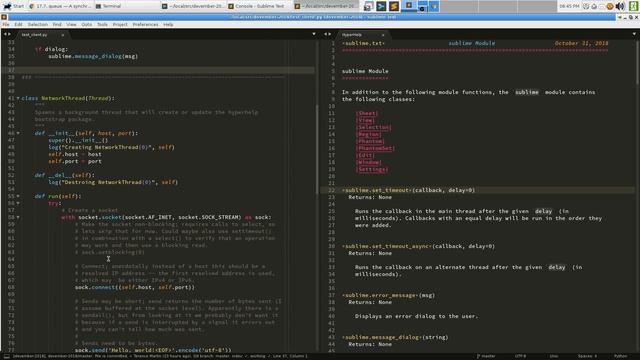Follow the Settings class link

tap(371, 169)
